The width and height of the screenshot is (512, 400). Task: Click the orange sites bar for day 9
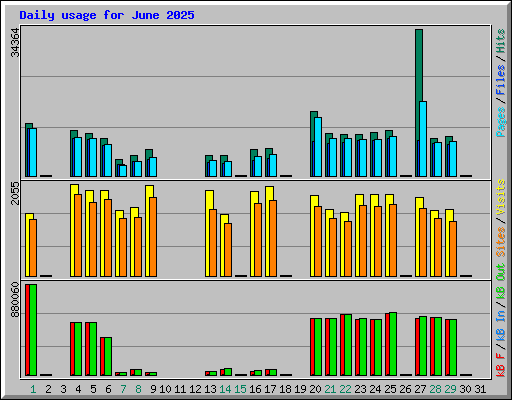153,237
